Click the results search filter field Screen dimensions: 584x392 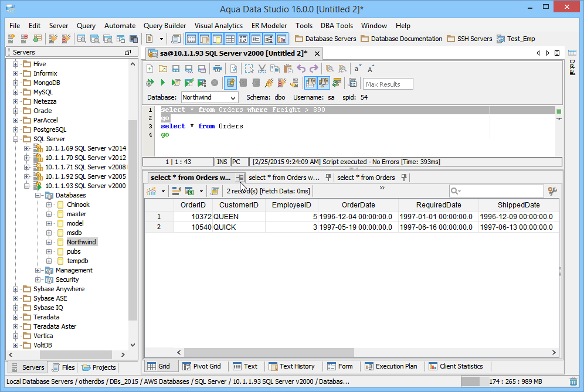coord(497,191)
